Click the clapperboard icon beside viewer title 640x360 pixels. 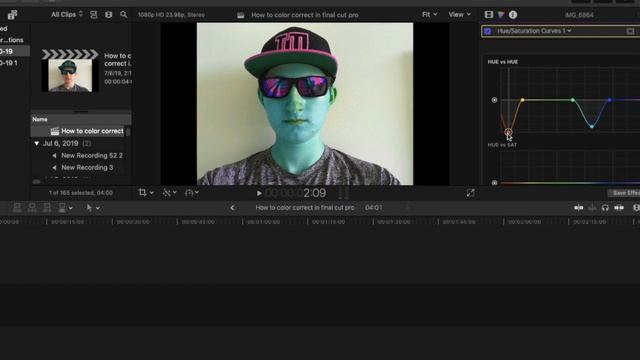(241, 15)
